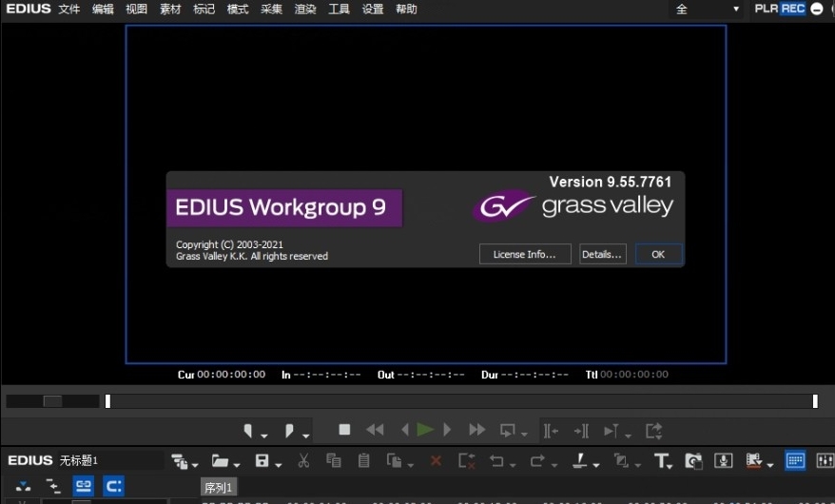The height and width of the screenshot is (504, 835).
Task: Set Out point with the Out marker icon
Action: coord(288,431)
